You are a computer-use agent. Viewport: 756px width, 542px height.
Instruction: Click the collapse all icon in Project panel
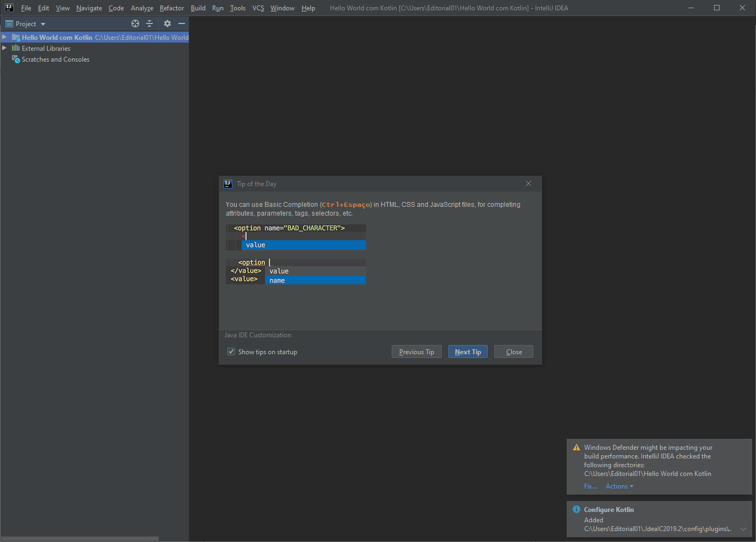pos(149,23)
